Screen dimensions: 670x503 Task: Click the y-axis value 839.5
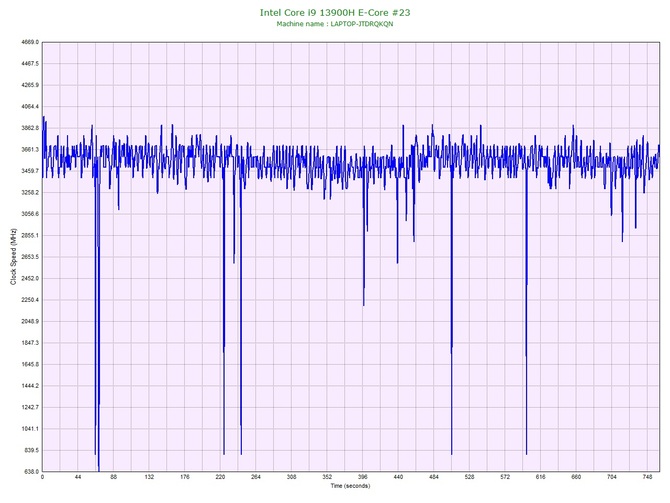[31, 450]
